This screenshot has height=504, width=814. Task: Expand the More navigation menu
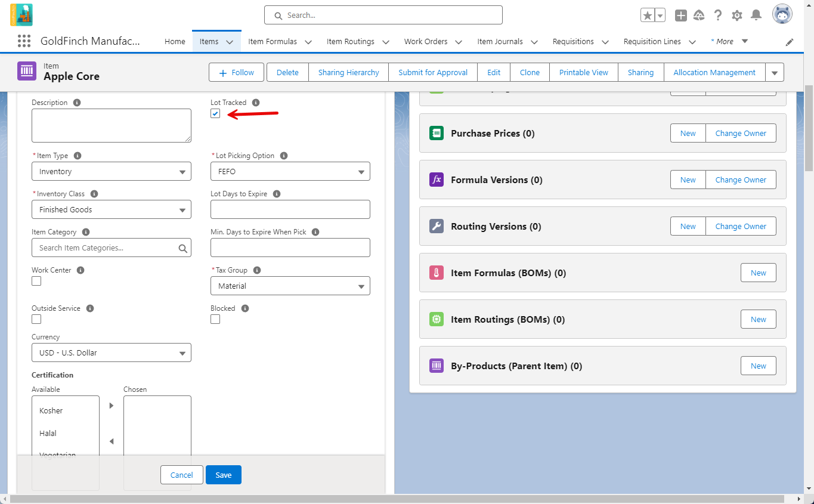pos(729,41)
